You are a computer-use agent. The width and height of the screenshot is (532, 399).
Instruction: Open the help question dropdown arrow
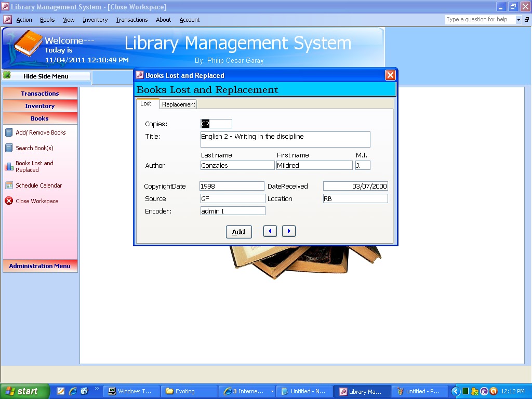click(518, 20)
